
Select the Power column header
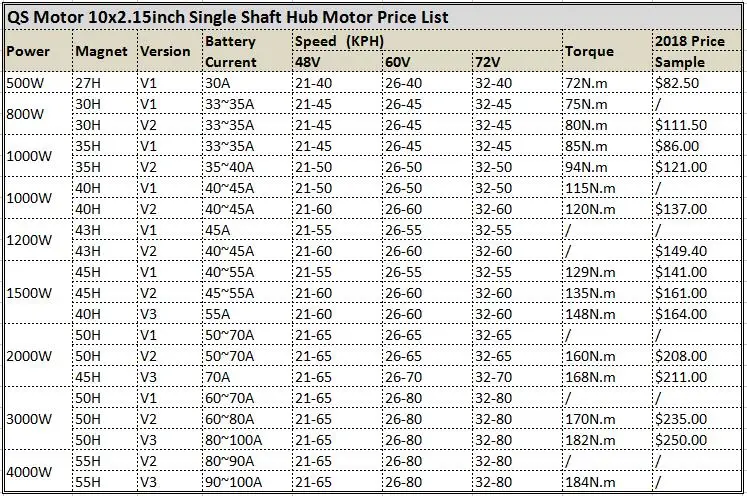tap(28, 52)
